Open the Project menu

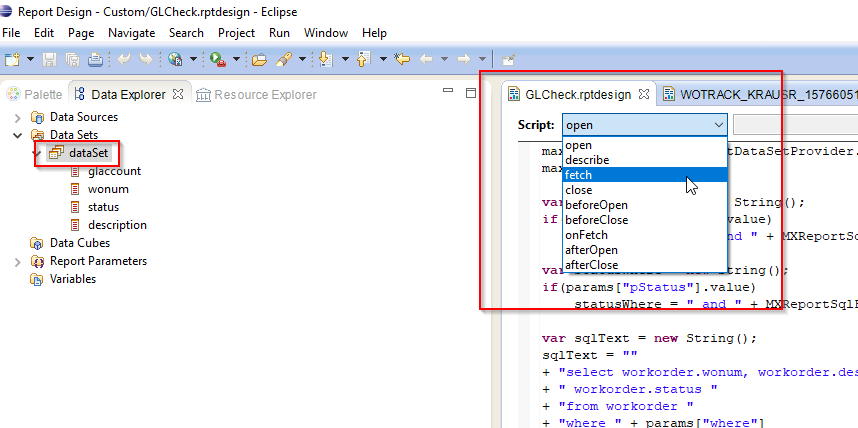(236, 33)
